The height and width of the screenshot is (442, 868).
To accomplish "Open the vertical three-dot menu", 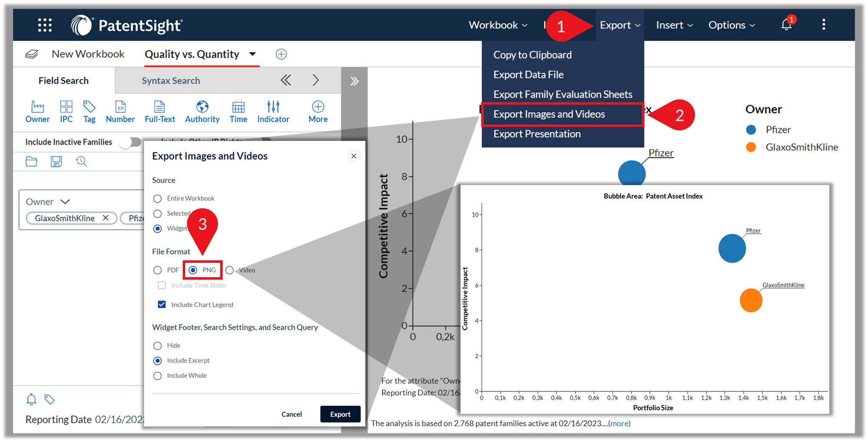I will [x=823, y=25].
